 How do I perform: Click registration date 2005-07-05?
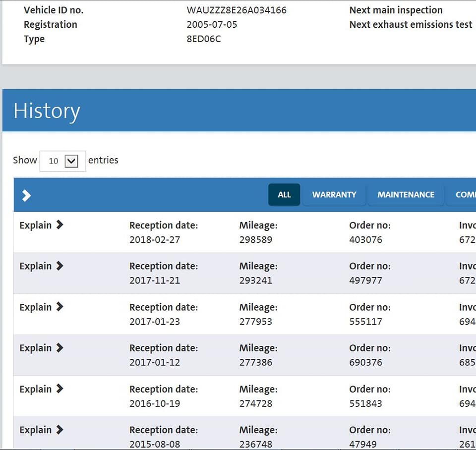[x=212, y=24]
